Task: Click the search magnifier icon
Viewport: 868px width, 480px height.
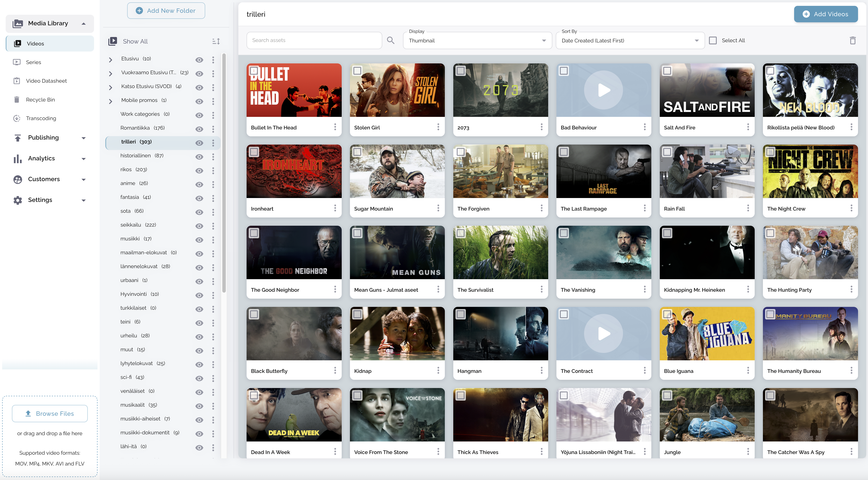Action: [390, 40]
